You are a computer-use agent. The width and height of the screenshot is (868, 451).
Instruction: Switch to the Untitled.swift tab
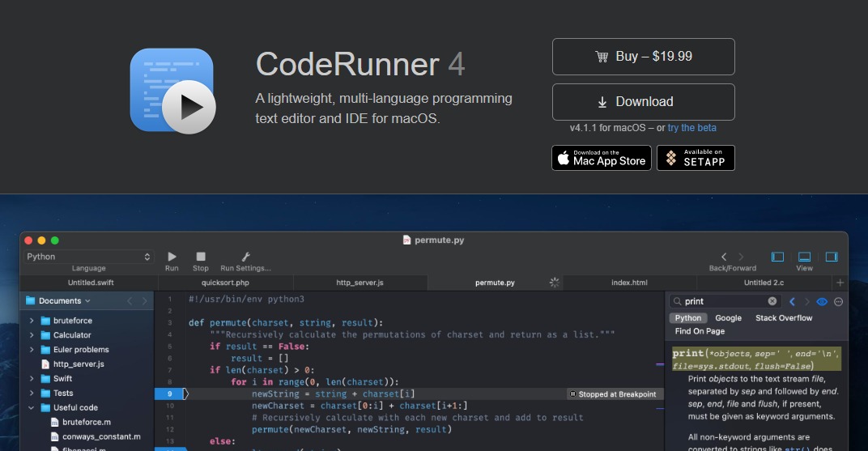(90, 283)
